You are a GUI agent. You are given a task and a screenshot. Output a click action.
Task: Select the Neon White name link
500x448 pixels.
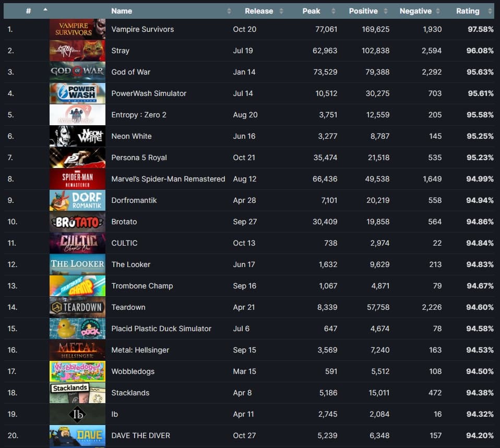pyautogui.click(x=132, y=136)
